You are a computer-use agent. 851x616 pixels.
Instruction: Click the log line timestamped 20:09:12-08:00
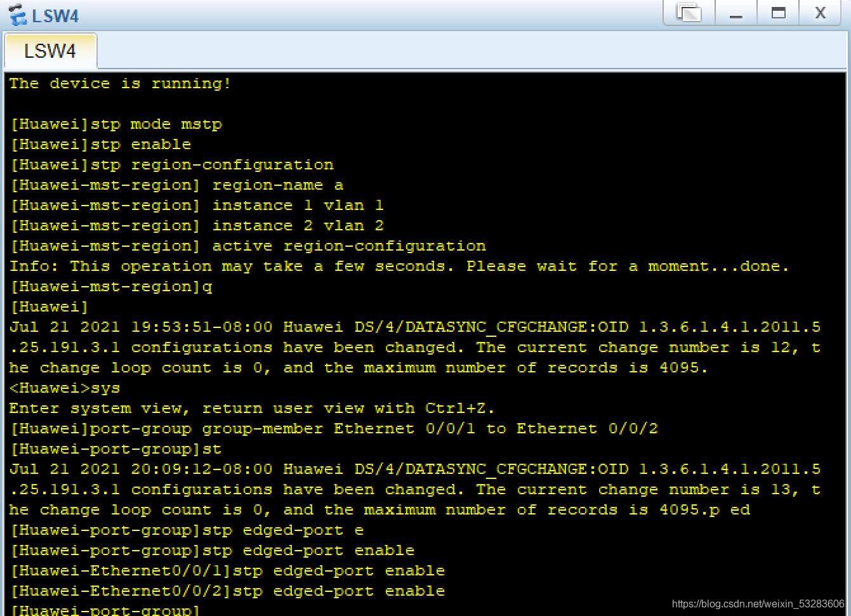(415, 469)
